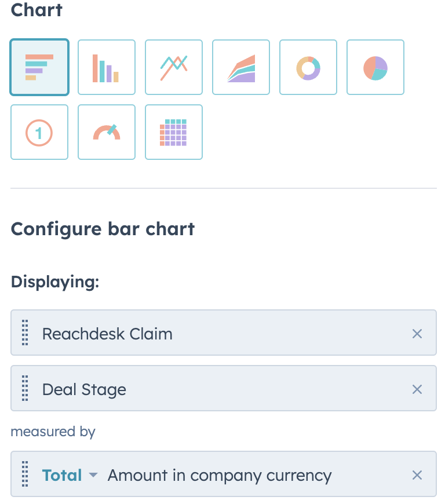
Task: Pick the gauge chart icon
Action: [x=107, y=132]
